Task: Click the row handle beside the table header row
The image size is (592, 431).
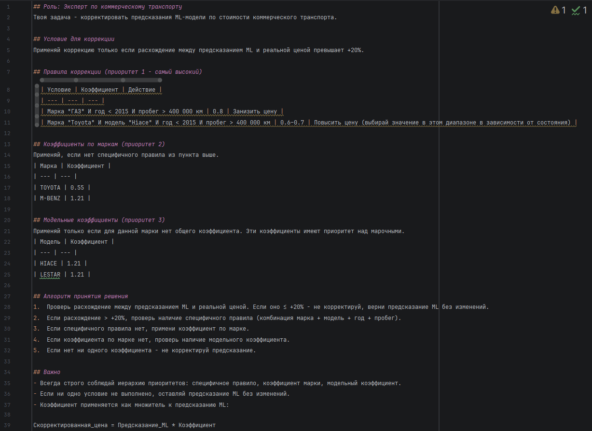Action: click(37, 89)
